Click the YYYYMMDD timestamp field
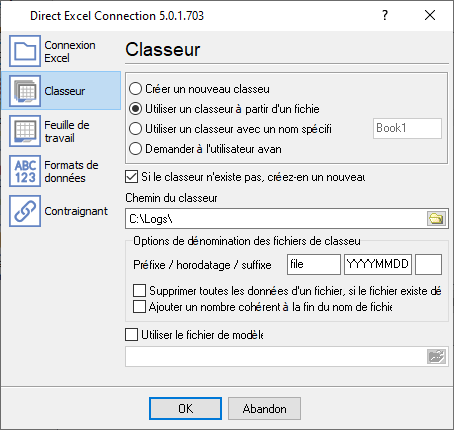This screenshot has width=454, height=430. coord(378,264)
